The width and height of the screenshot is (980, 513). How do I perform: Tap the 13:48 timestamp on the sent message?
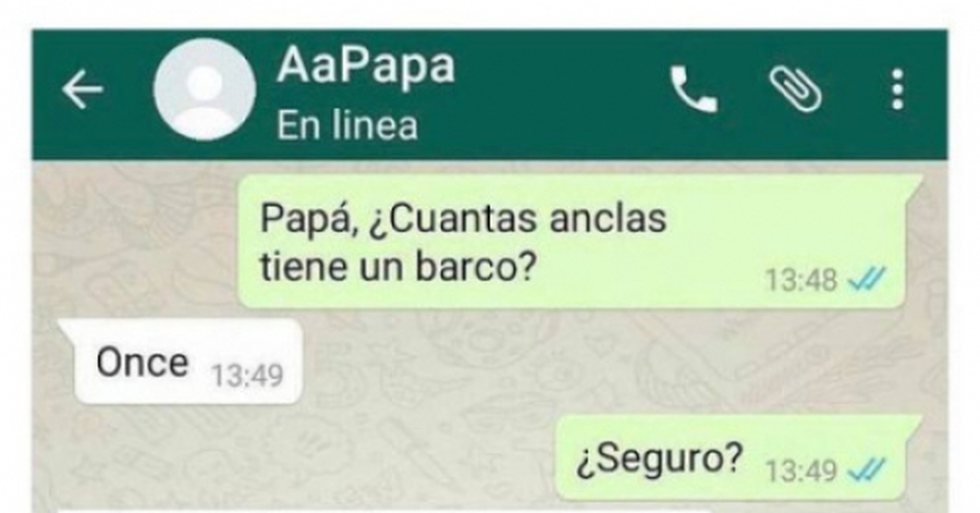[802, 280]
